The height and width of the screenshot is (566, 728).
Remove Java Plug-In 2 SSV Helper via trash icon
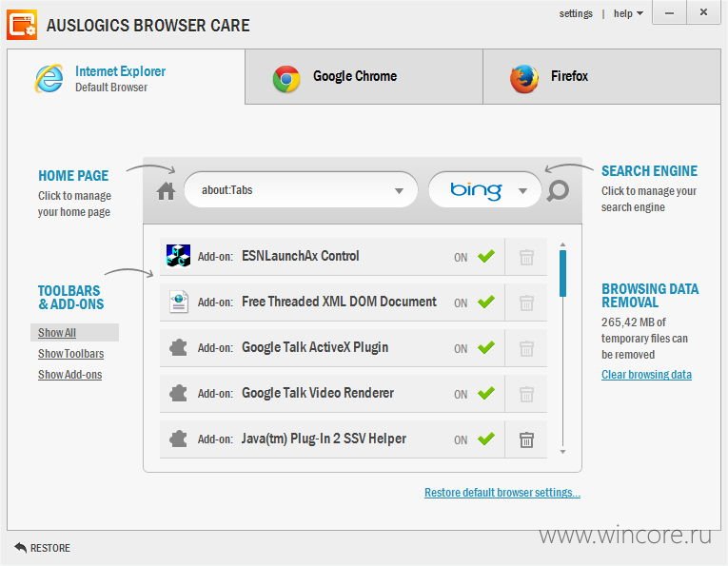(x=526, y=439)
